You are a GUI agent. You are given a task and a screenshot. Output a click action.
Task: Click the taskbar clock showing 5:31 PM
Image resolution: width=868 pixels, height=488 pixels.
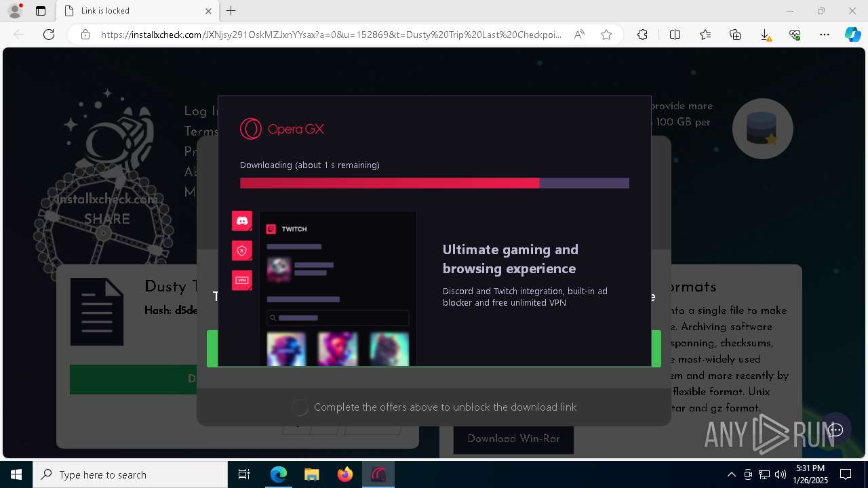pyautogui.click(x=810, y=474)
